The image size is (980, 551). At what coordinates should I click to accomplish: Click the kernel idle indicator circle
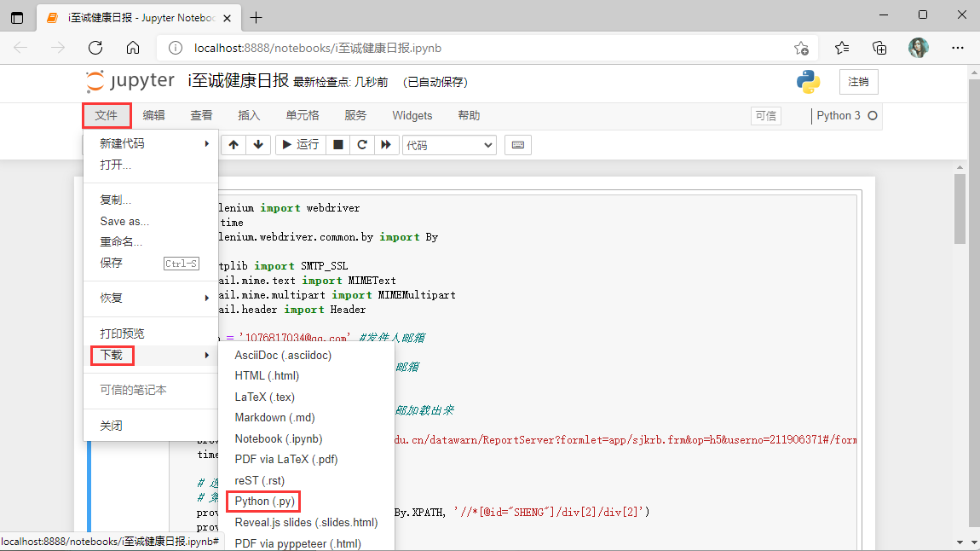click(873, 116)
